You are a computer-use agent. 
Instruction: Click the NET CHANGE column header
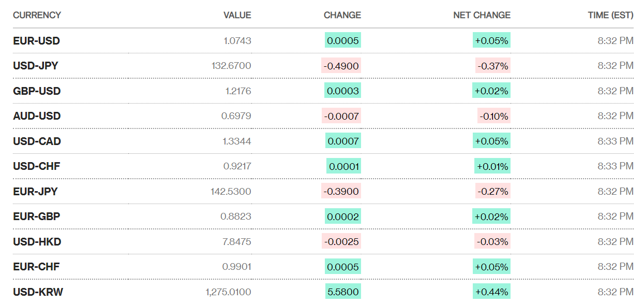482,15
